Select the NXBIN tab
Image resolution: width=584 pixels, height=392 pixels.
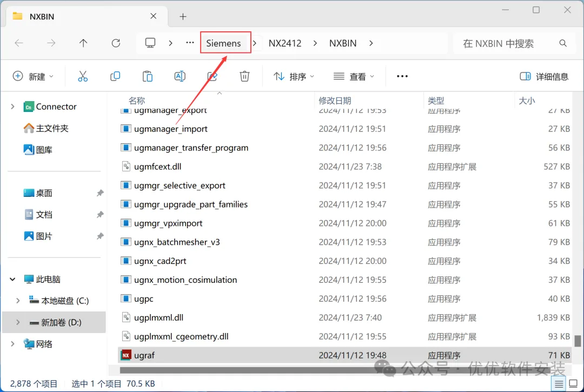click(x=87, y=16)
